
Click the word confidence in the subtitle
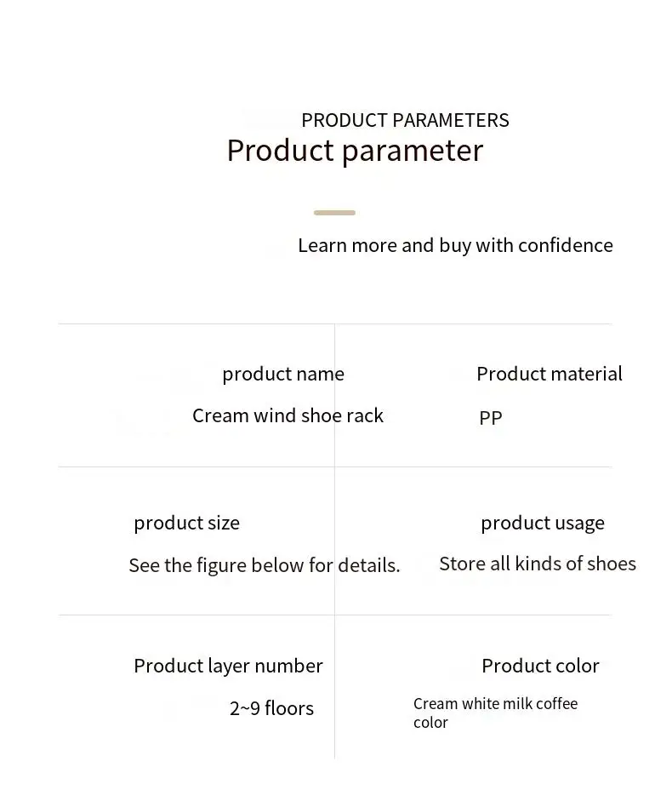click(x=566, y=245)
